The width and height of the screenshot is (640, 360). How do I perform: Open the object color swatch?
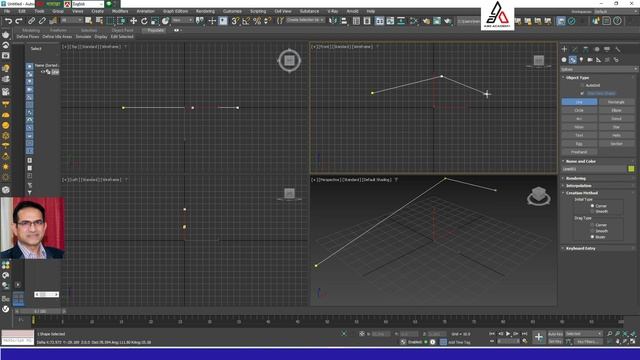[x=631, y=169]
